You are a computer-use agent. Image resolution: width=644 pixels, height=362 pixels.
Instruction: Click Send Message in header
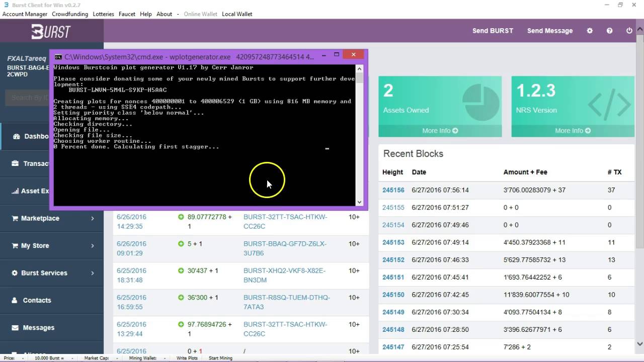pyautogui.click(x=550, y=31)
